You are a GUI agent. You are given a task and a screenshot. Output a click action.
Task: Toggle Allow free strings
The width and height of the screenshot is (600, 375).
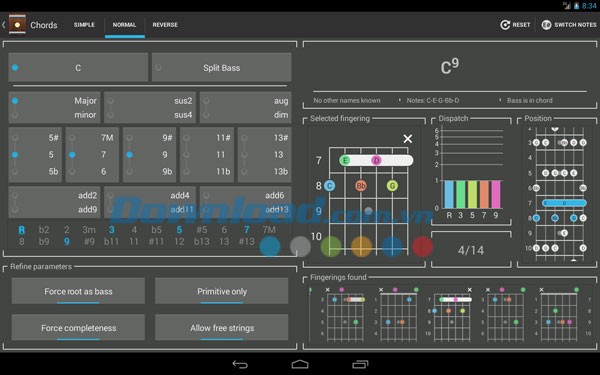tap(222, 328)
